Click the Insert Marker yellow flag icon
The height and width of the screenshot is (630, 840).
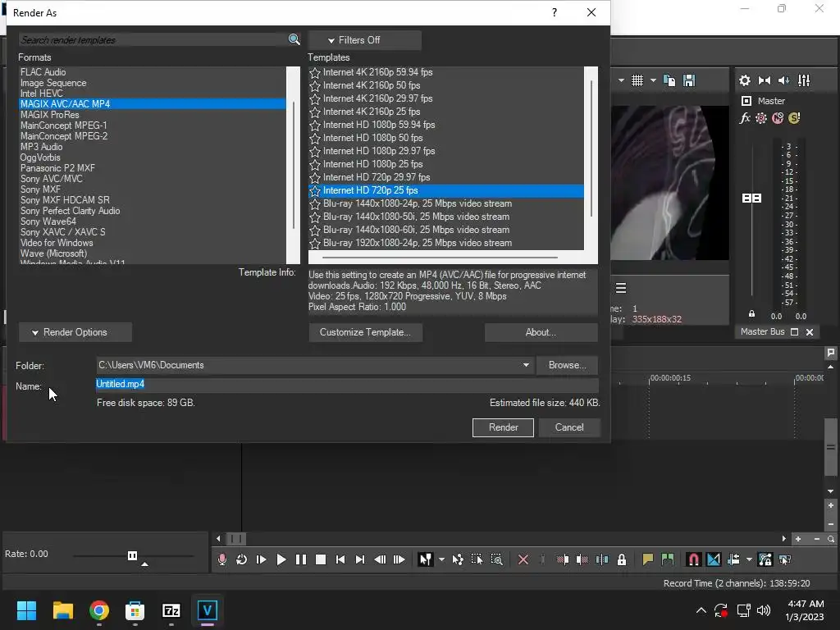(x=648, y=559)
